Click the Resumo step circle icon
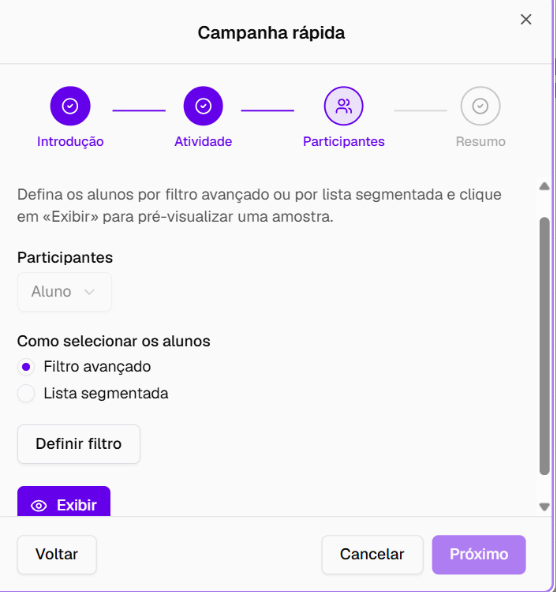Screen dimensions: 556x592 [x=480, y=106]
